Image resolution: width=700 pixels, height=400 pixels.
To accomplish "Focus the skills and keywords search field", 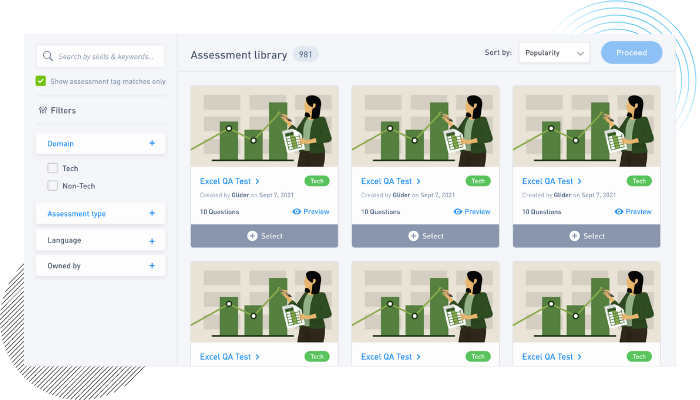I will click(100, 56).
